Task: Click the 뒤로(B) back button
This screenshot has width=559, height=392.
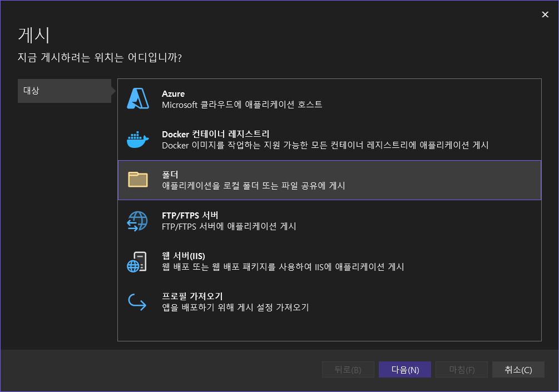Action: click(x=348, y=369)
